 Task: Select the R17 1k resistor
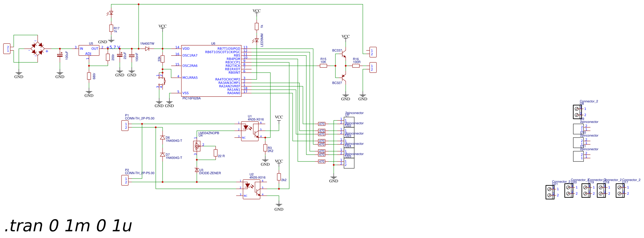pos(111,28)
